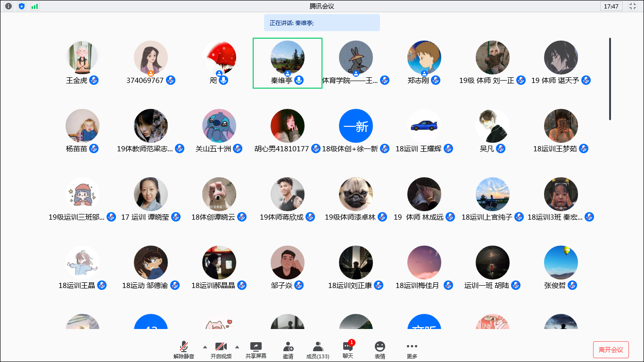
Task: Toggle fullscreen icon in top right corner
Action: (x=633, y=6)
